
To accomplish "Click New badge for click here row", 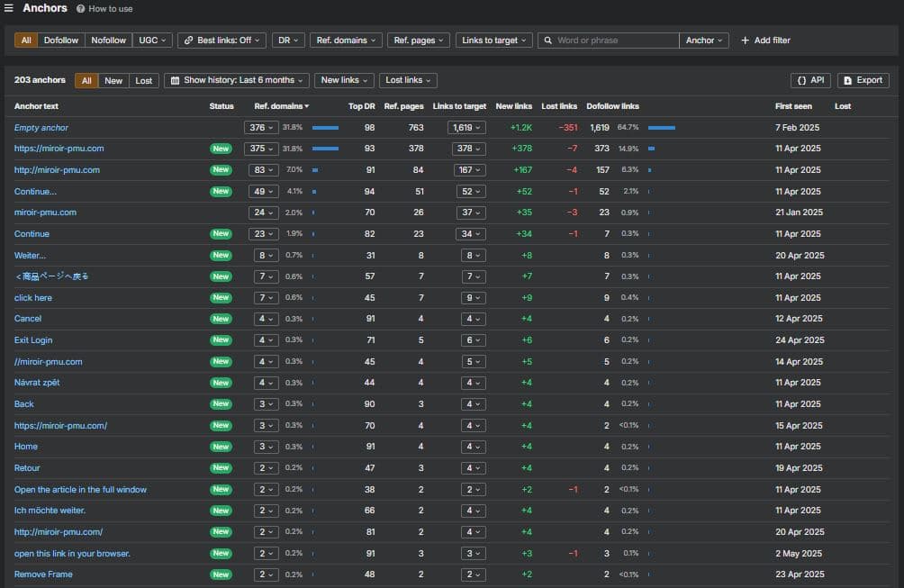I will click(221, 297).
